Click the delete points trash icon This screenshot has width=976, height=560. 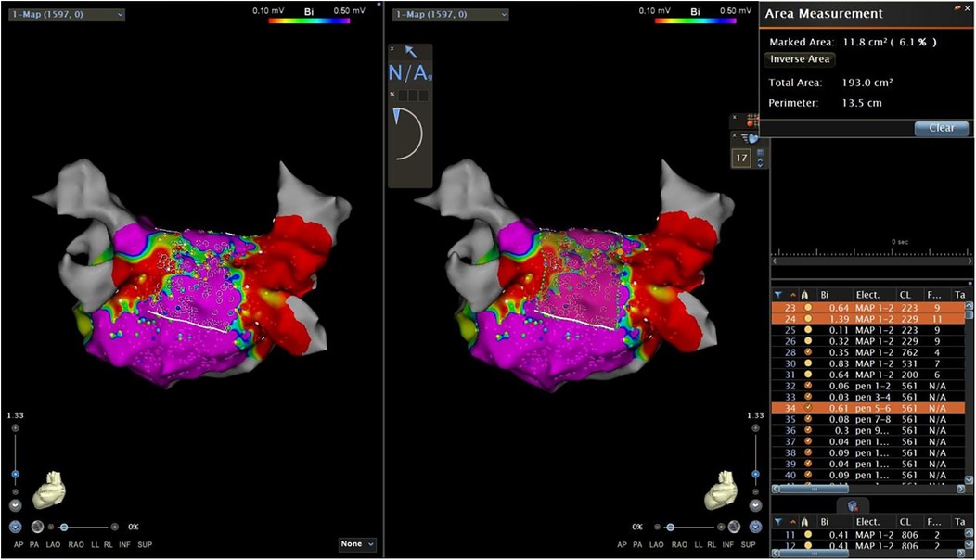(x=852, y=506)
